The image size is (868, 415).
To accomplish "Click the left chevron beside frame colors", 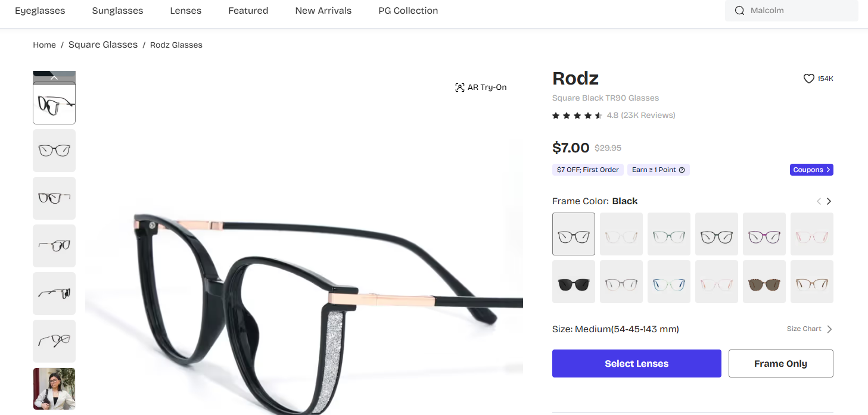I will (x=819, y=201).
